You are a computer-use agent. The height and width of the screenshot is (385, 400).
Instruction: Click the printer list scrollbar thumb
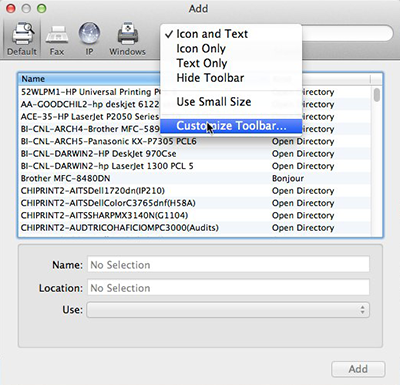pos(377,94)
